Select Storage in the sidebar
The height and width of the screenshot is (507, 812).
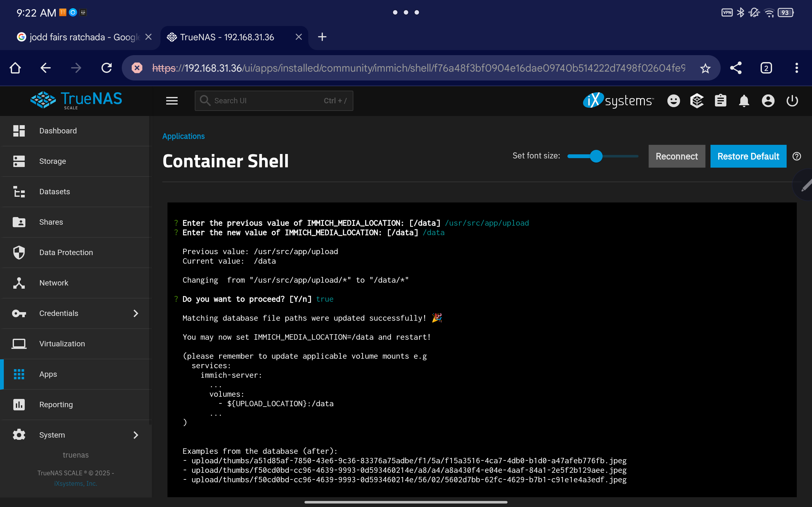(x=52, y=161)
